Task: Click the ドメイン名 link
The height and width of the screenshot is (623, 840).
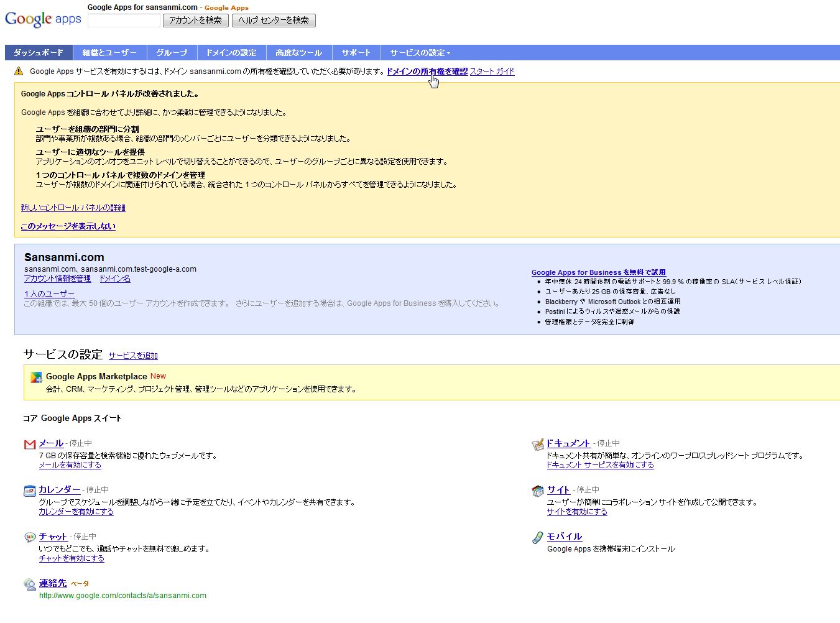Action: (x=115, y=279)
